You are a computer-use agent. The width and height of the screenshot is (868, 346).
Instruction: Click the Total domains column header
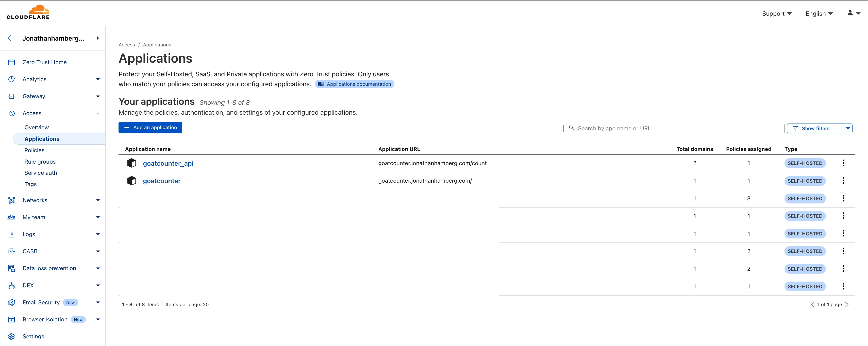pyautogui.click(x=694, y=149)
